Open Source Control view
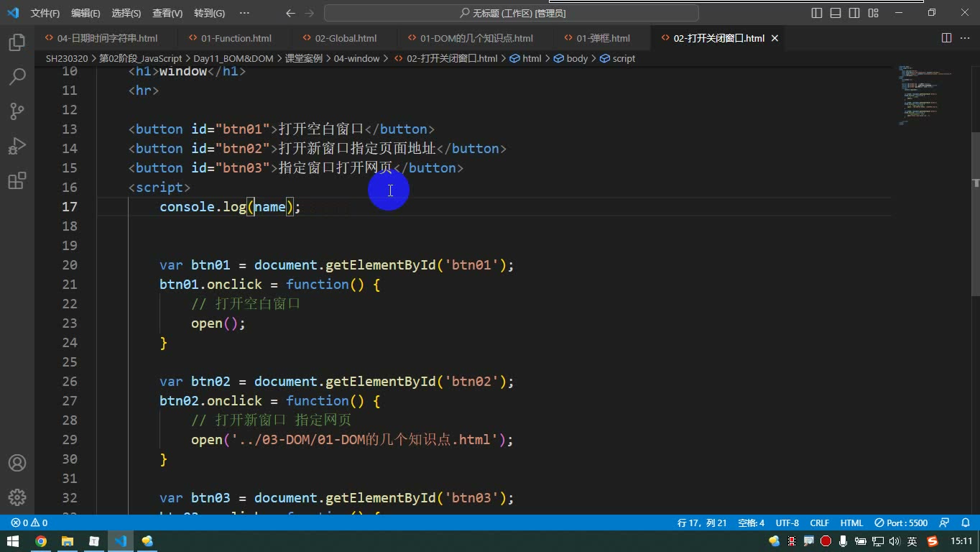Viewport: 980px width, 552px height. pyautogui.click(x=17, y=111)
